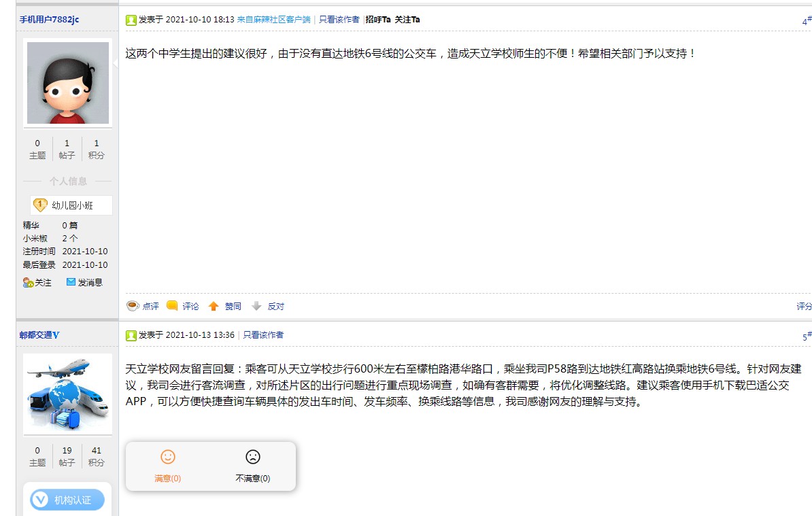Screen dimensions: 812x516
Task: Click 手机用户7882jc cartoon avatar image
Action: [x=67, y=83]
